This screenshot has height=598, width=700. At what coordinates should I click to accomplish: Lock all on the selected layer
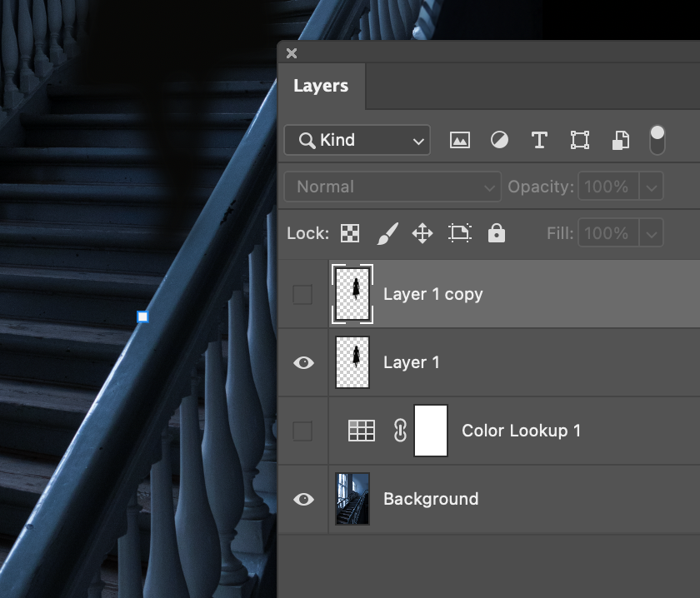496,233
